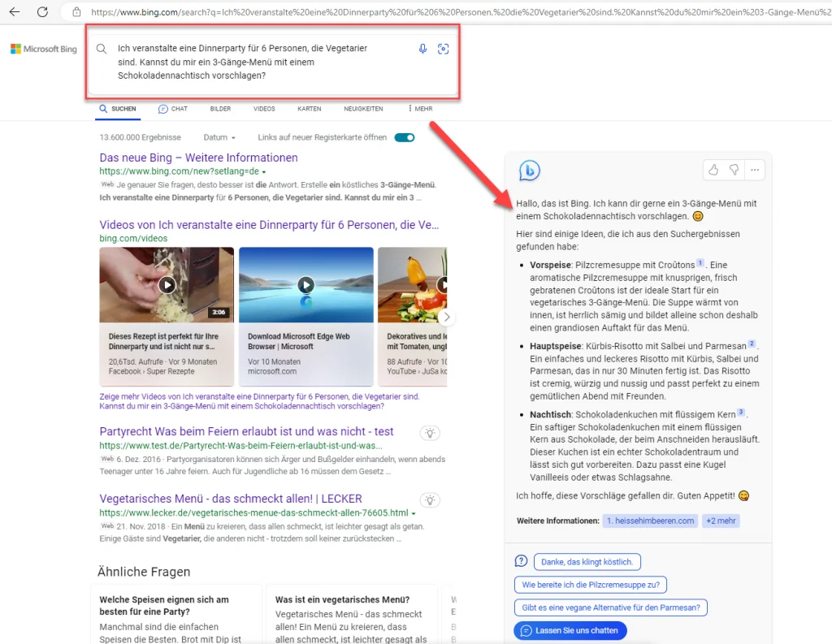
Task: Click lightbulb icon beside Partyrecht result
Action: 430,433
